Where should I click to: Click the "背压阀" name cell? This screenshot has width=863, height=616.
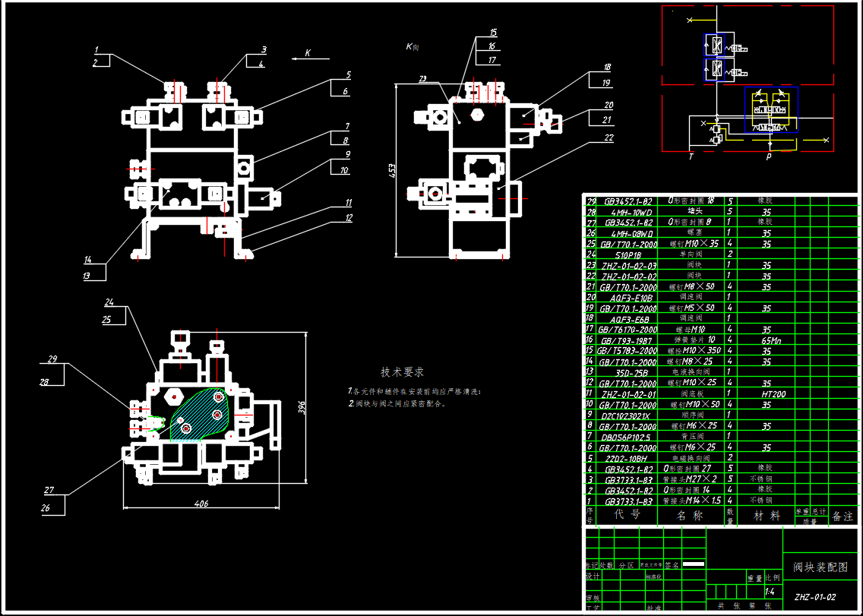694,437
